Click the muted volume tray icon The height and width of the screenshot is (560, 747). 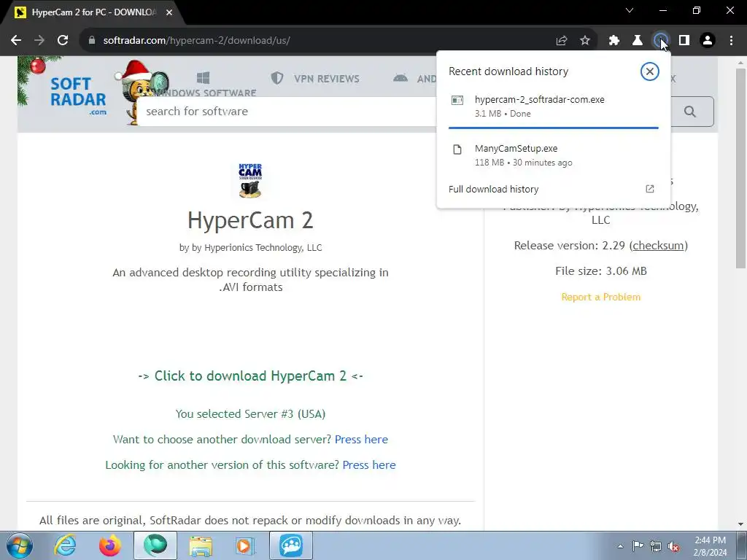coord(674,546)
